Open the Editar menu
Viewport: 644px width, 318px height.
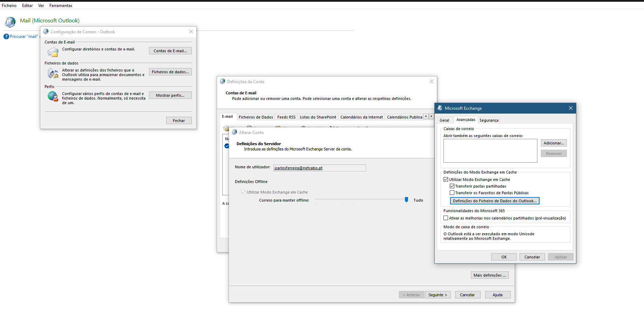(x=27, y=6)
